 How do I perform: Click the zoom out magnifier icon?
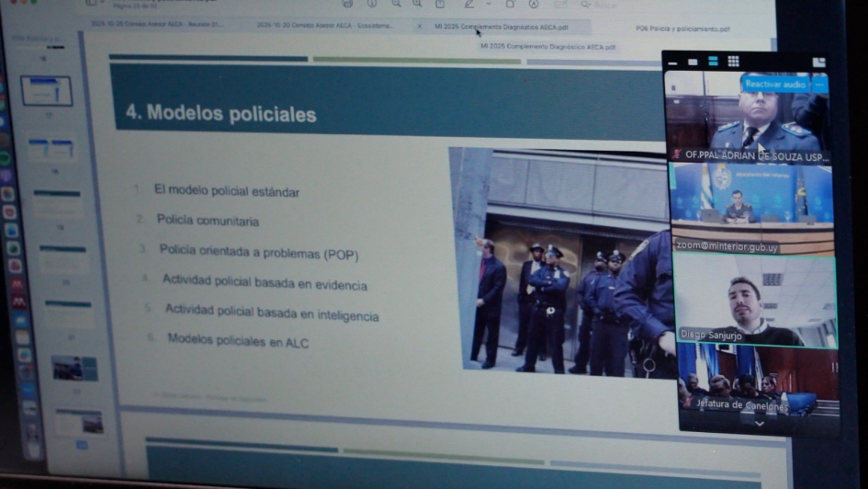pos(397,4)
